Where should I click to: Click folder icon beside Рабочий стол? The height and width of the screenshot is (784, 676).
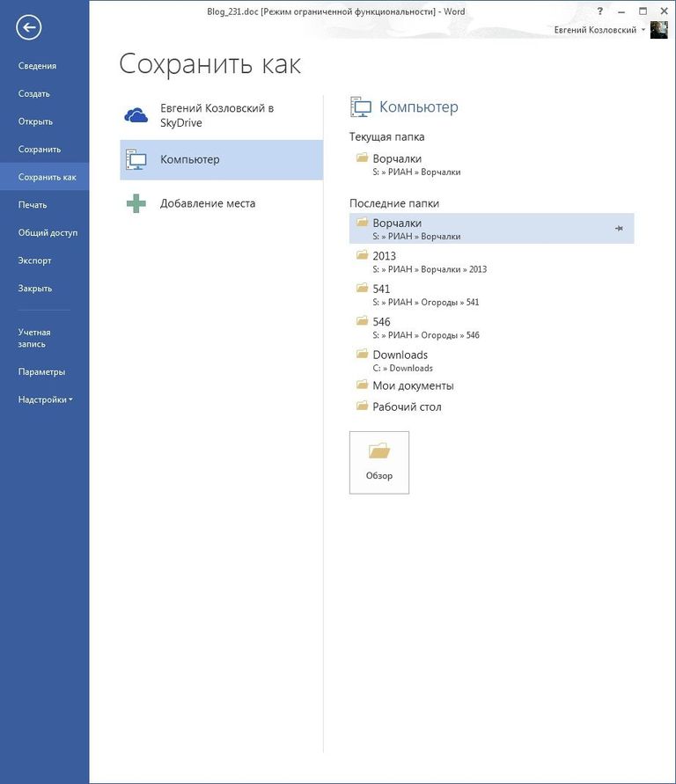(x=363, y=406)
